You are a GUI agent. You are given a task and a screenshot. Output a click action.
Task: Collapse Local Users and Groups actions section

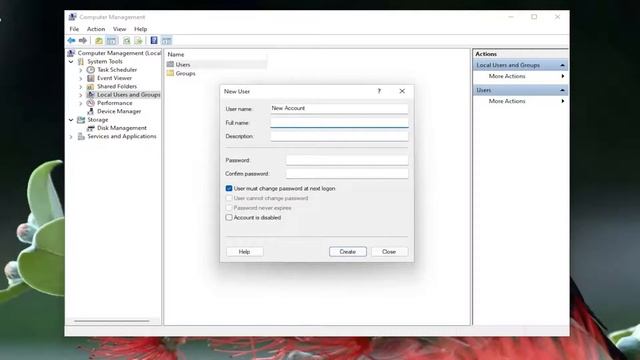(562, 65)
